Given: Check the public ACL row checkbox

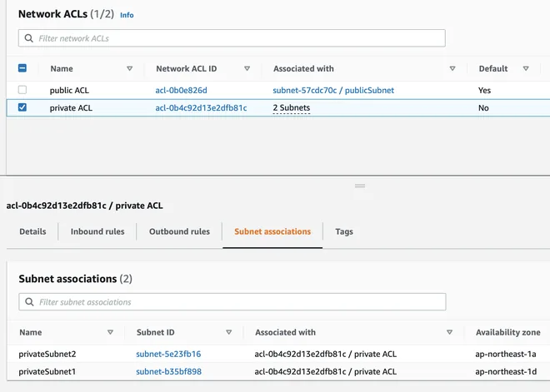Looking at the screenshot, I should click(22, 90).
